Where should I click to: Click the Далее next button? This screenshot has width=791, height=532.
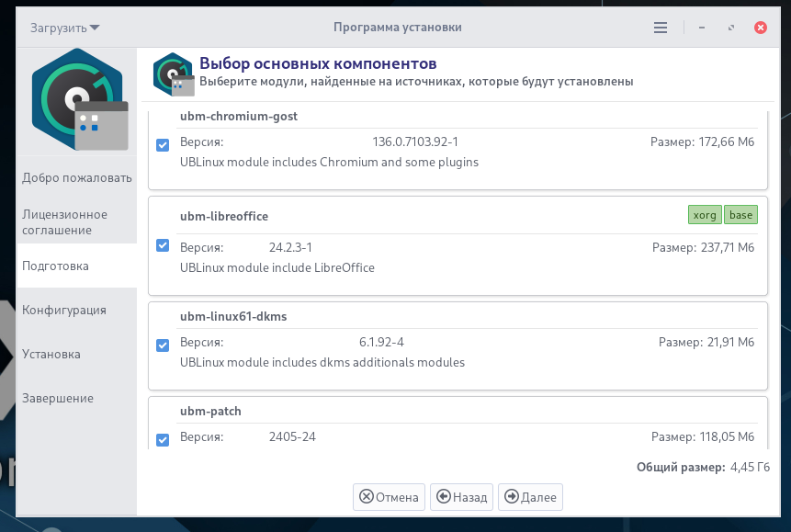[530, 497]
